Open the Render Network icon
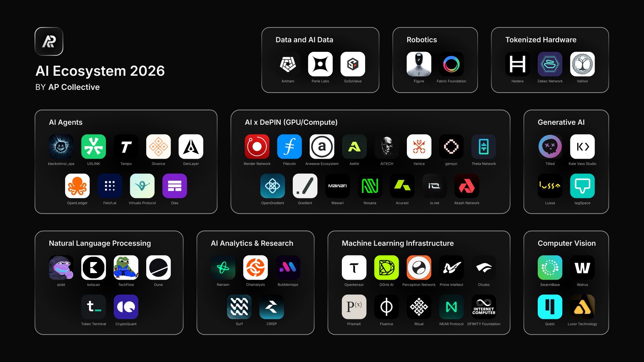644x362 pixels. pos(257,146)
